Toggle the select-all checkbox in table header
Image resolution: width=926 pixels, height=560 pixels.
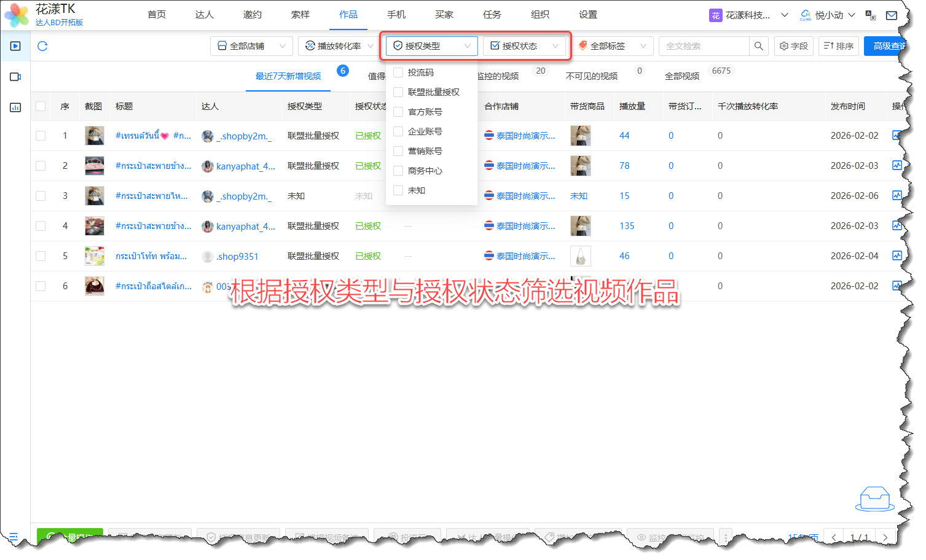click(41, 106)
